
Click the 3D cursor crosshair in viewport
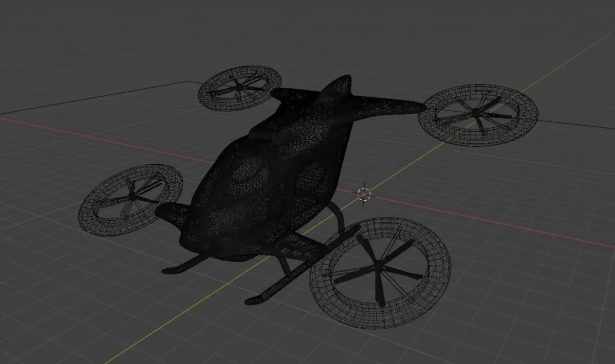tap(364, 194)
